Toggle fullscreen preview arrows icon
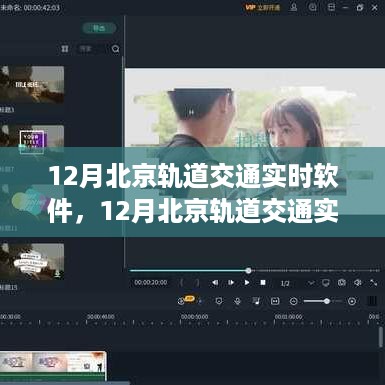 373,283
